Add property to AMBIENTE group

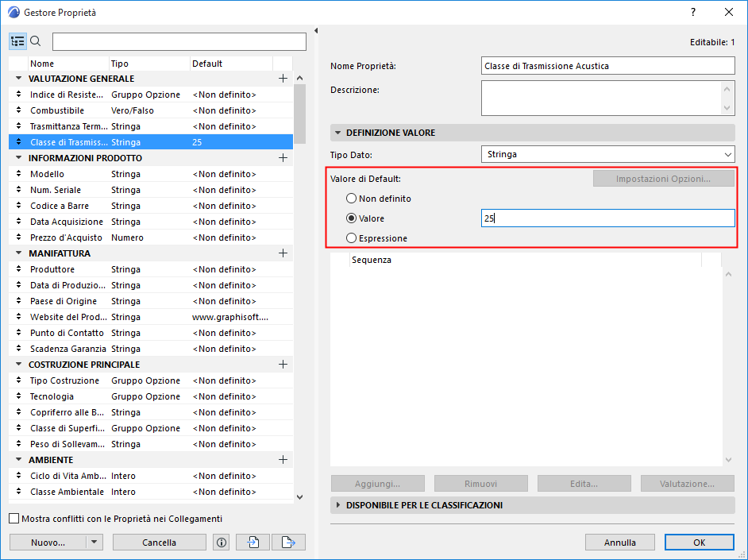[283, 460]
